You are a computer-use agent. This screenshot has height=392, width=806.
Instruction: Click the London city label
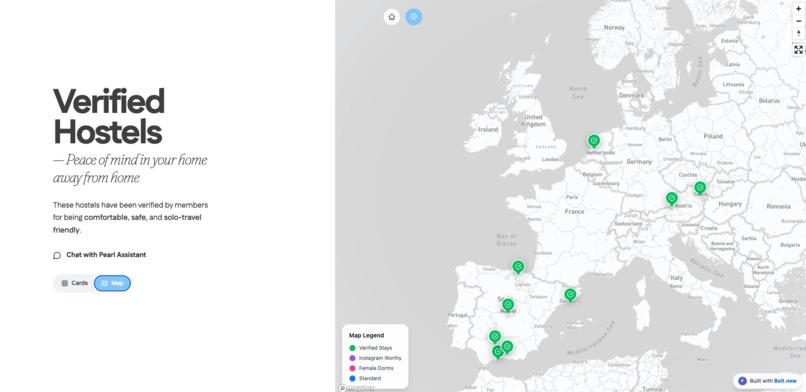pyautogui.click(x=550, y=159)
